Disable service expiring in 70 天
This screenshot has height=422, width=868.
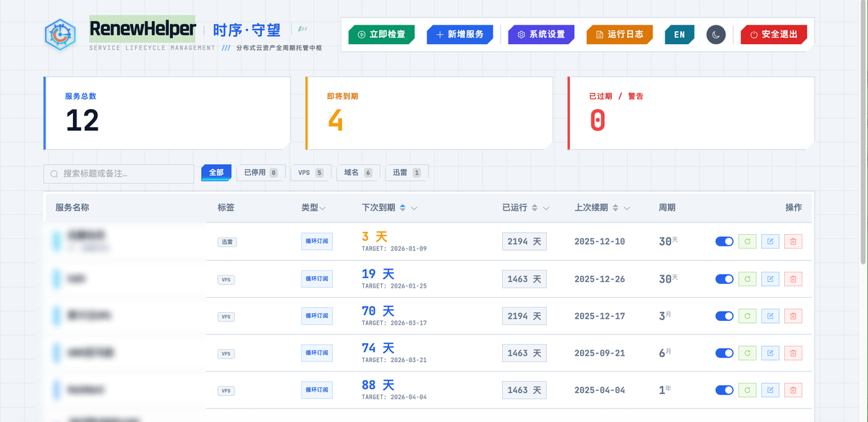click(724, 316)
